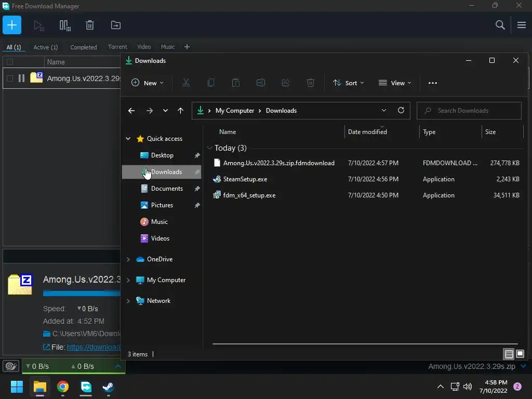This screenshot has width=532, height=399.
Task: Open Pictures in Quick access
Action: [x=162, y=205]
